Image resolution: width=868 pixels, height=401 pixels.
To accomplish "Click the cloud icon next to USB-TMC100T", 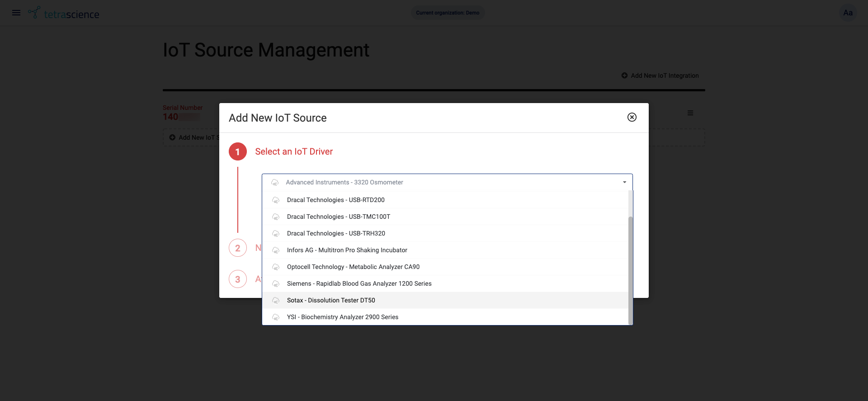I will tap(276, 217).
